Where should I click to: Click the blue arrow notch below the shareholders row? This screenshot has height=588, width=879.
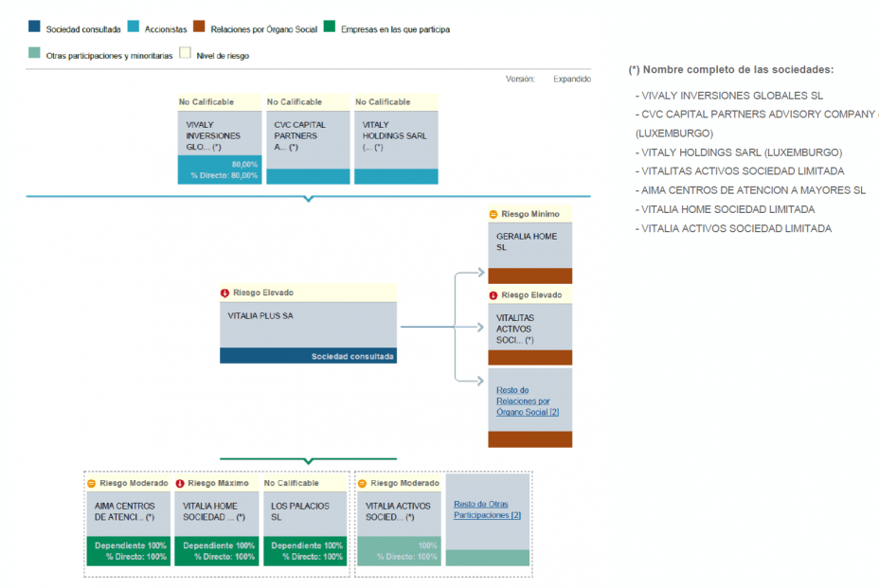[x=307, y=199]
